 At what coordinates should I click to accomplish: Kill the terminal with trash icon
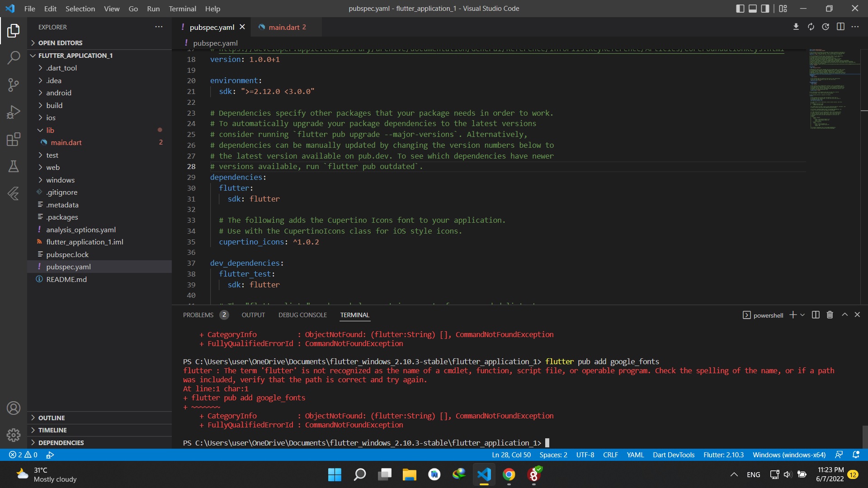click(x=830, y=315)
